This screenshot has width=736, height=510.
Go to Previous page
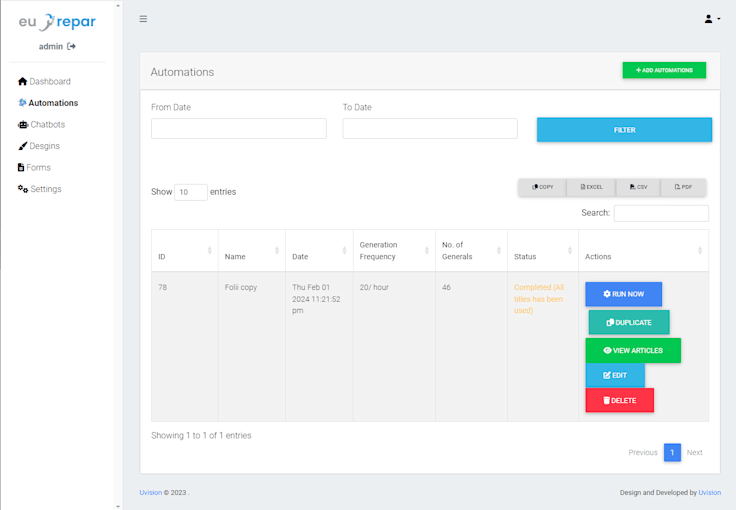(x=643, y=452)
